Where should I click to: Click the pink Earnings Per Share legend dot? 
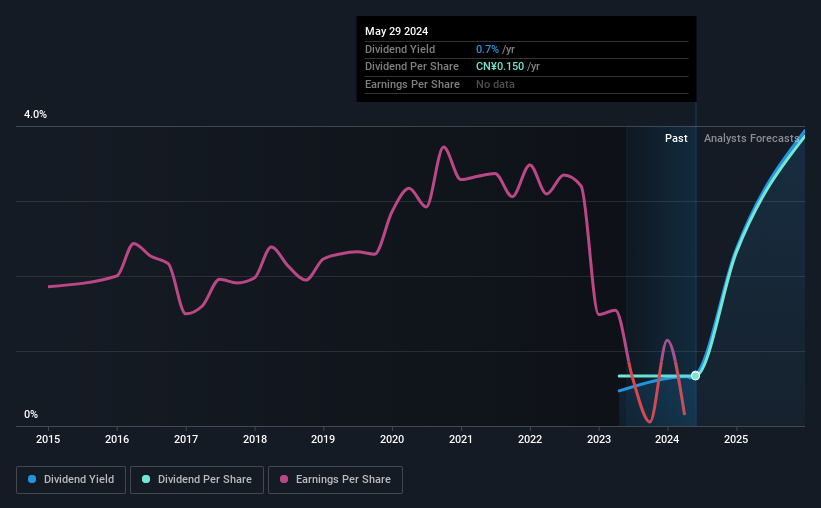point(284,479)
